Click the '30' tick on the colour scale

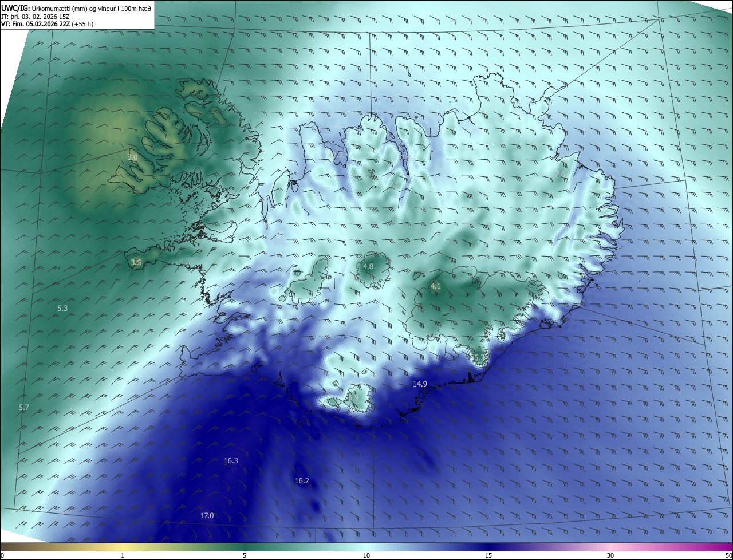point(610,555)
